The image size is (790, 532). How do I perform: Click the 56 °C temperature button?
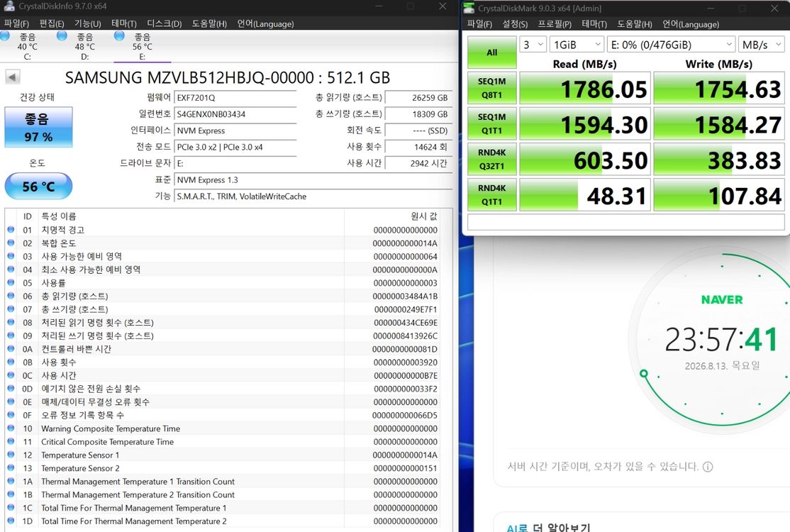point(39,187)
